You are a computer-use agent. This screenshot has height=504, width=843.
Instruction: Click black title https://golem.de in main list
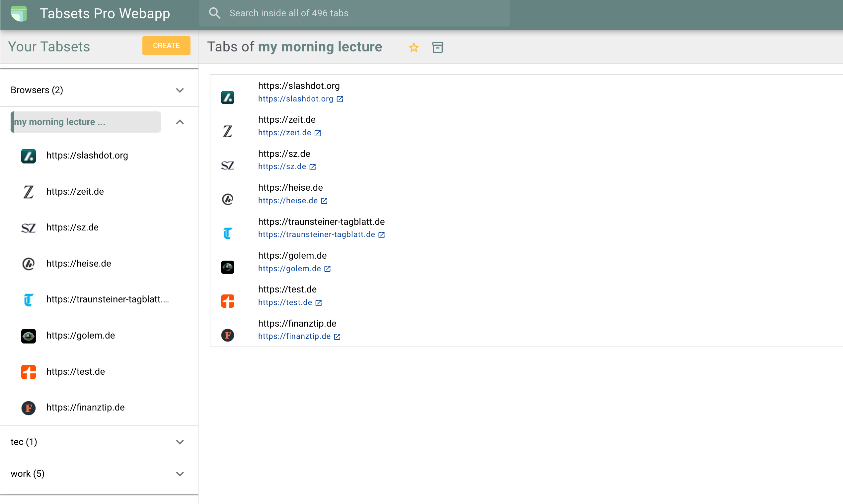click(x=292, y=255)
